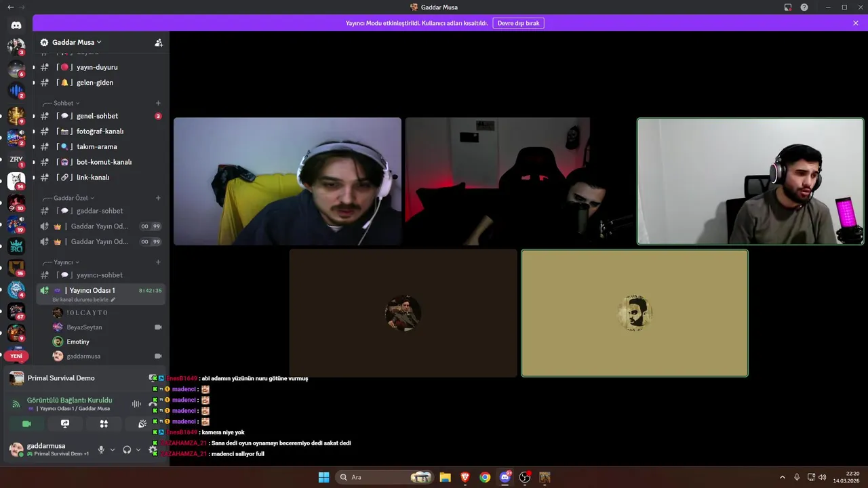Show hidden system tray icons
Viewport: 868px width, 488px height.
pyautogui.click(x=783, y=477)
